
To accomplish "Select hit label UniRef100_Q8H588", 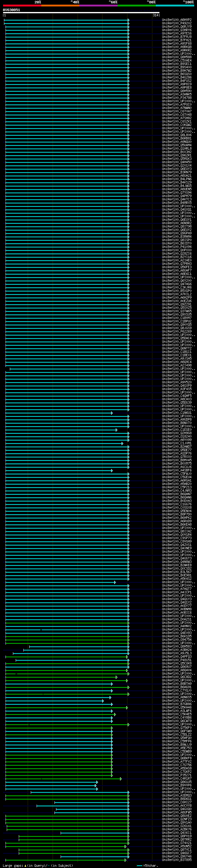I will pyautogui.click(x=177, y=57).
